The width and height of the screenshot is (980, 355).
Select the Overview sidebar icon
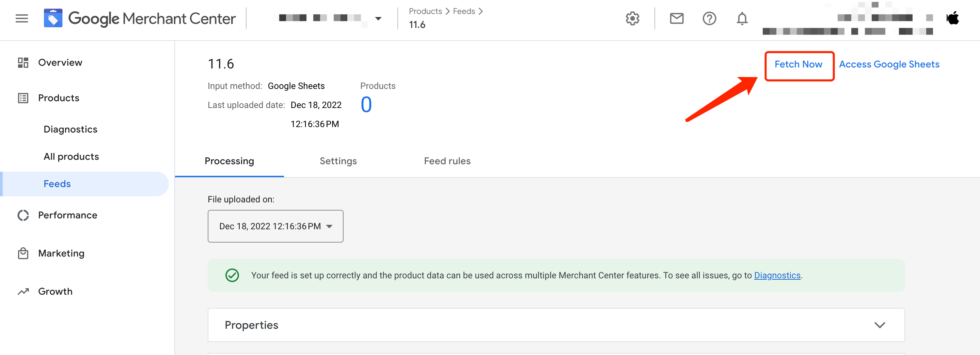23,62
